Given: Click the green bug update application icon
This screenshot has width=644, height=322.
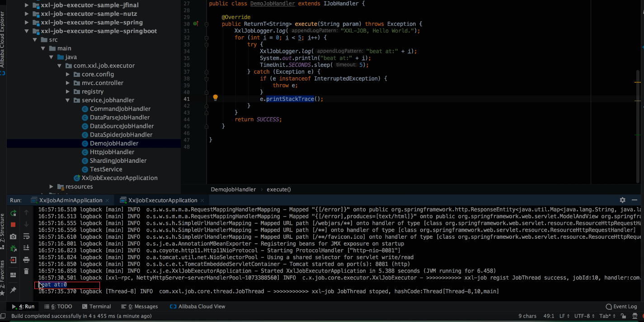Looking at the screenshot, I should click(x=13, y=248).
